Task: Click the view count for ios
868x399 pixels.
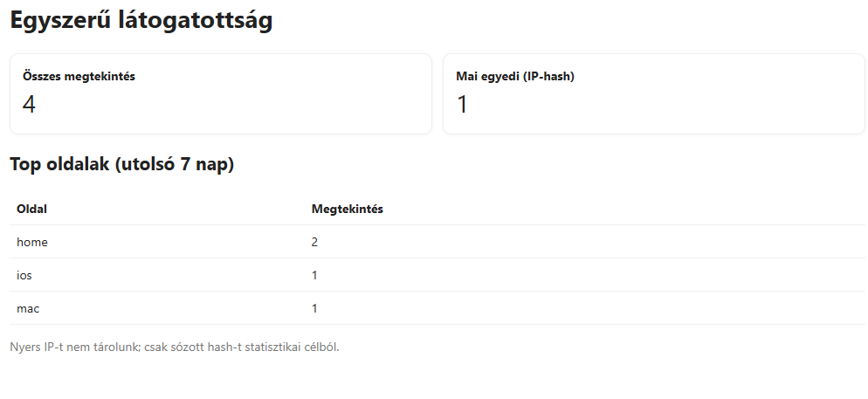Action: point(314,275)
